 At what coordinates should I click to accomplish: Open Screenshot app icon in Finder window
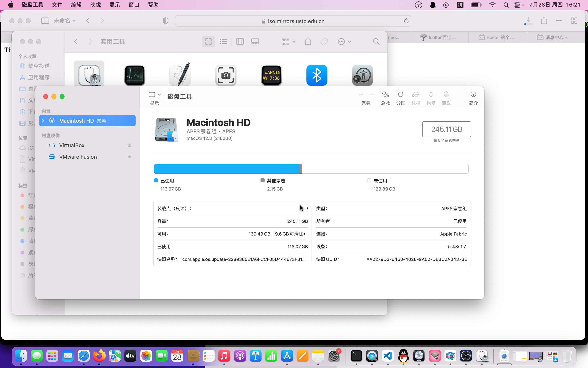click(226, 75)
